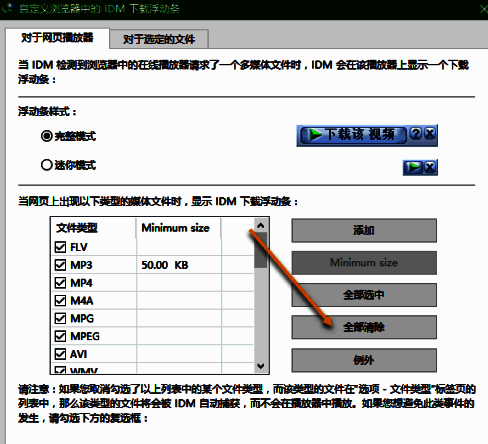Uncheck the MPG file type checkbox

pyautogui.click(x=60, y=318)
